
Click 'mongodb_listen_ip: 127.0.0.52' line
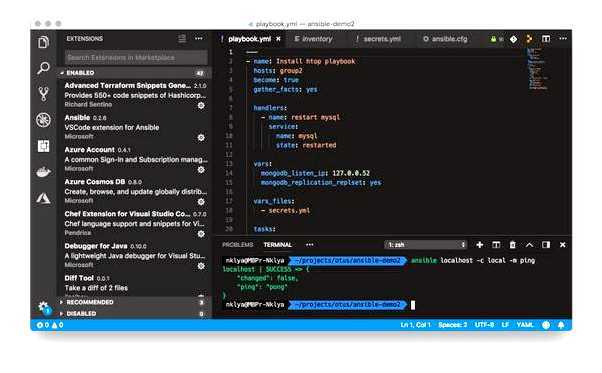click(315, 173)
